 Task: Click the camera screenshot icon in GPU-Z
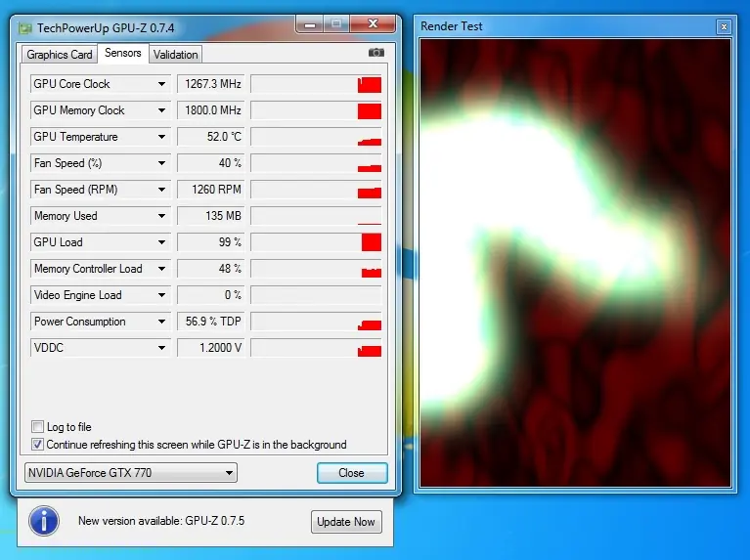(375, 53)
